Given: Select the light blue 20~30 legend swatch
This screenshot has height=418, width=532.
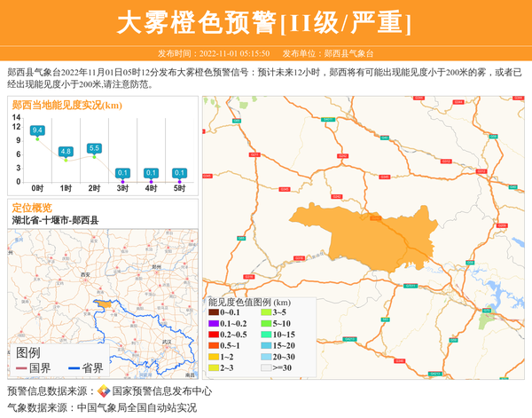Looking at the screenshot, I should click(265, 356).
